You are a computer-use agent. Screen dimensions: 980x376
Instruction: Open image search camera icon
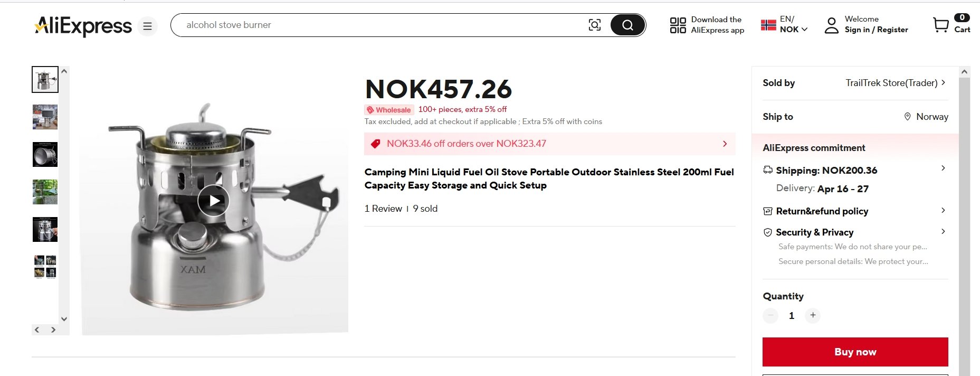[595, 25]
